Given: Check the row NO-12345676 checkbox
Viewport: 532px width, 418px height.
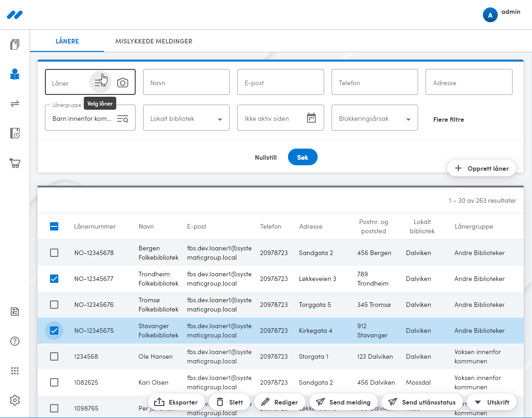Looking at the screenshot, I should pyautogui.click(x=54, y=305).
